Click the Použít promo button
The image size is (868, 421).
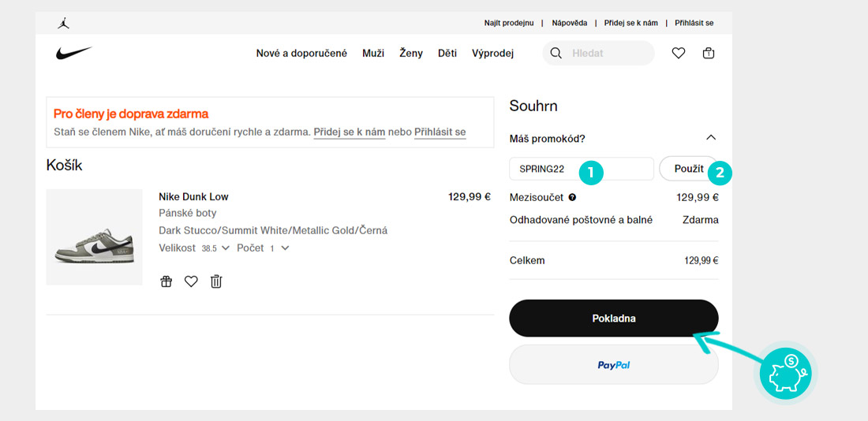tap(687, 169)
